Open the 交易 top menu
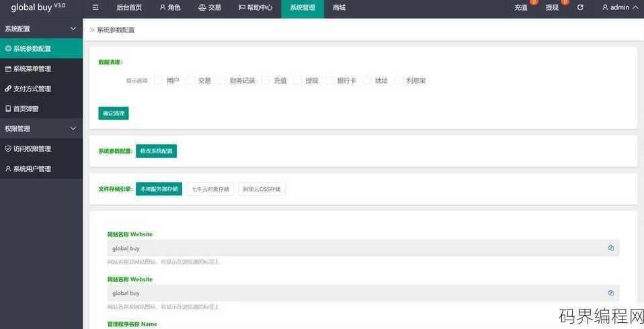 click(x=210, y=7)
